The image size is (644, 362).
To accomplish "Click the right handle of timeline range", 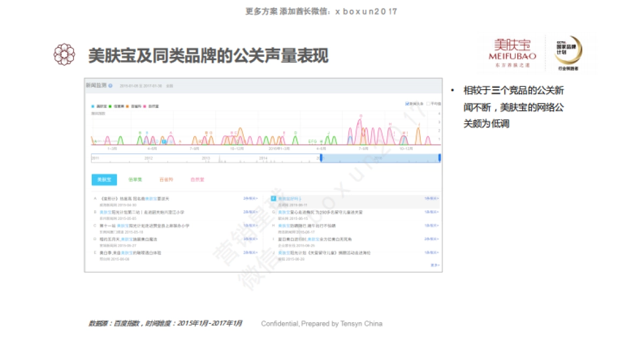I will [440, 158].
